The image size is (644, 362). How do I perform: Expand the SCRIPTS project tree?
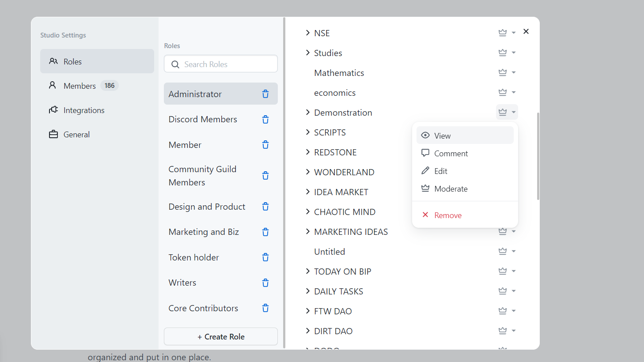308,132
